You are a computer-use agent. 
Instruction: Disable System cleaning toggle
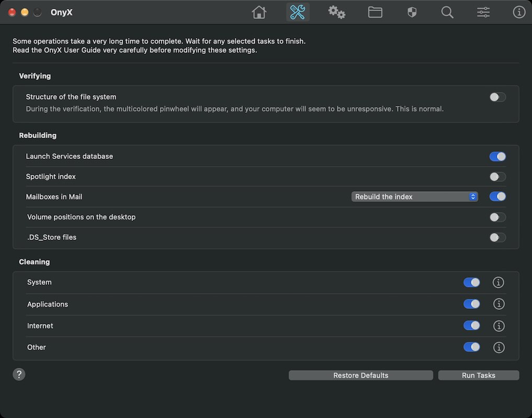point(472,282)
